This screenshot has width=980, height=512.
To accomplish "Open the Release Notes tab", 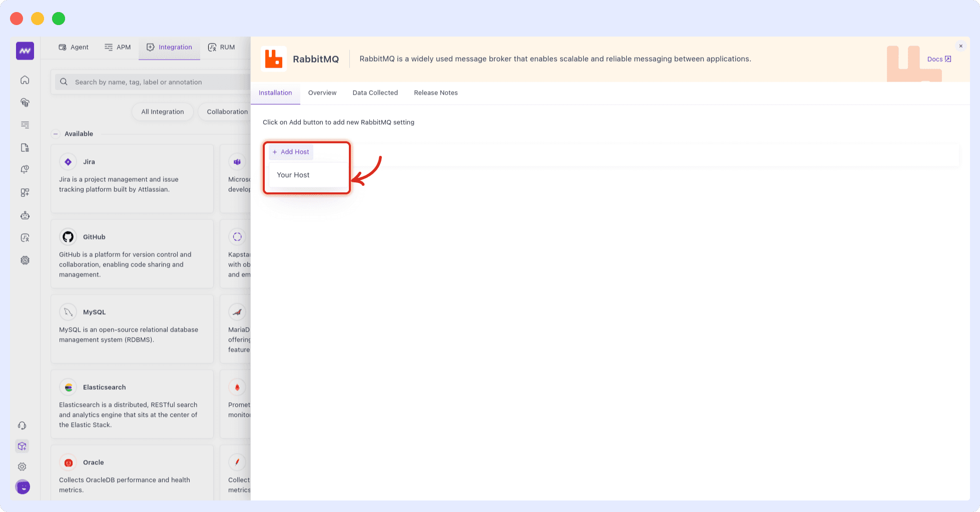I will click(x=435, y=93).
